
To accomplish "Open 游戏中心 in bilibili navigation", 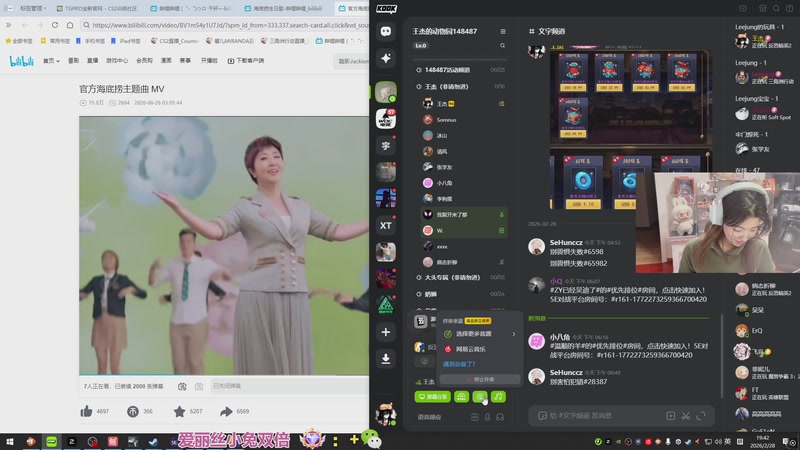I will tap(117, 60).
